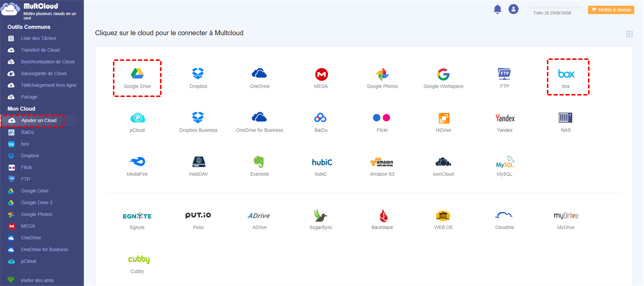Select the Putio service
Screen dimensions: 644x286
198,220
